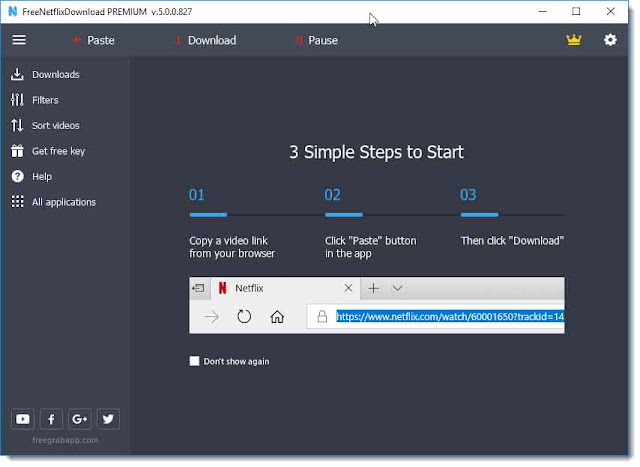Open All applications in sidebar
The height and width of the screenshot is (467, 640).
tap(64, 202)
